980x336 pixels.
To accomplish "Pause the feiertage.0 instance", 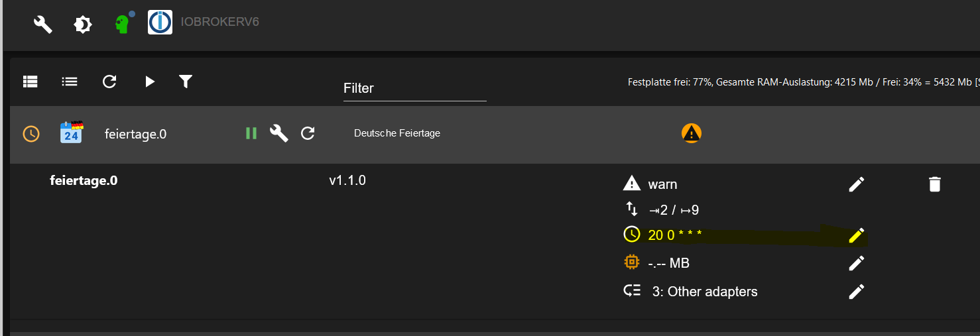I will click(251, 133).
